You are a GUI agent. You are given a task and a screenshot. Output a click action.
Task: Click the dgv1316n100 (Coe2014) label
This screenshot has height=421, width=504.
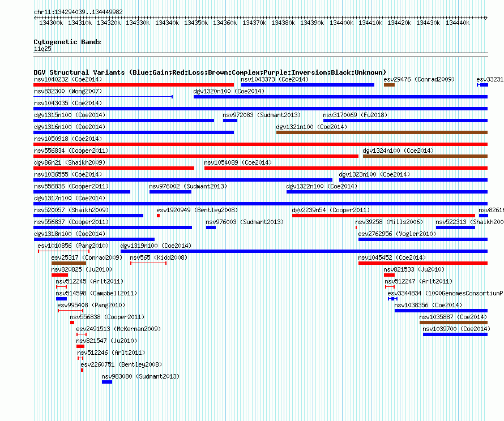pos(70,127)
